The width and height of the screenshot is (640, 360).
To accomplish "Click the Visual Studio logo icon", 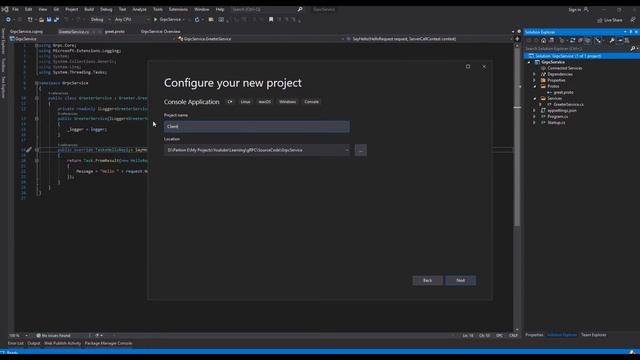I will point(5,9).
